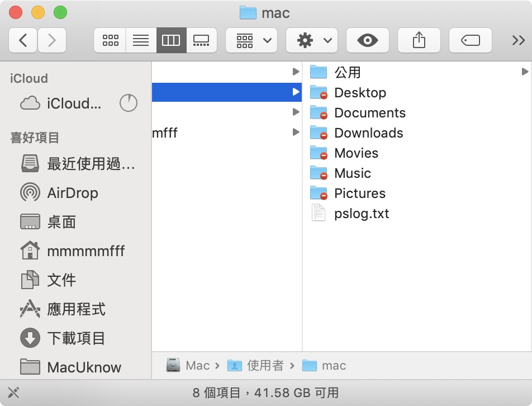Show more toolbar items via double chevron
Viewport: 532px width, 406px height.
coord(518,40)
